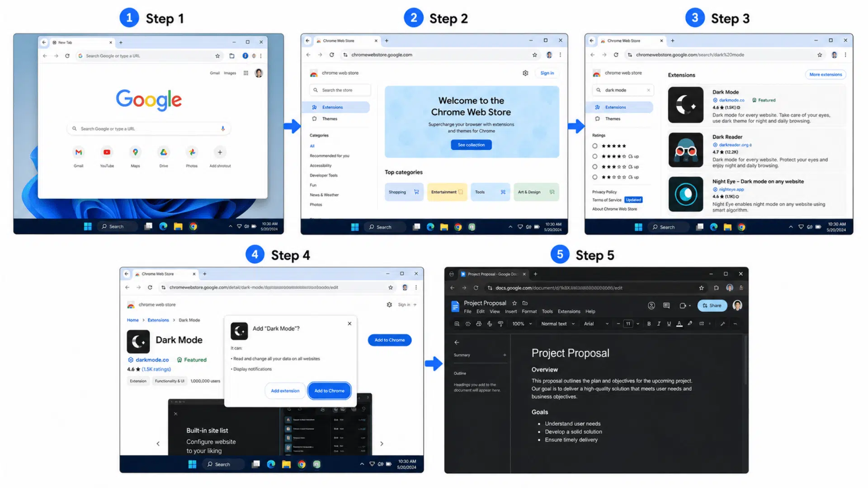This screenshot has height=488, width=868.
Task: Click Extensions breadcrumb link in Step 4
Action: point(158,320)
